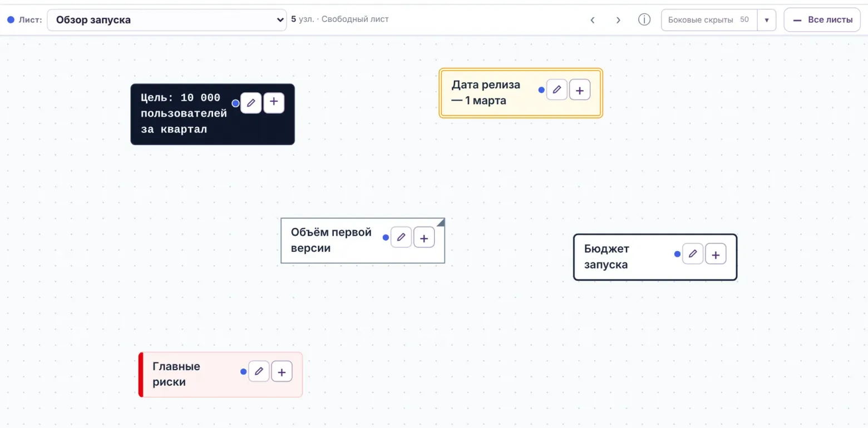Add child to "Цель: 10 000 пользователей" node
Image resolution: width=868 pixels, height=428 pixels.
click(274, 103)
